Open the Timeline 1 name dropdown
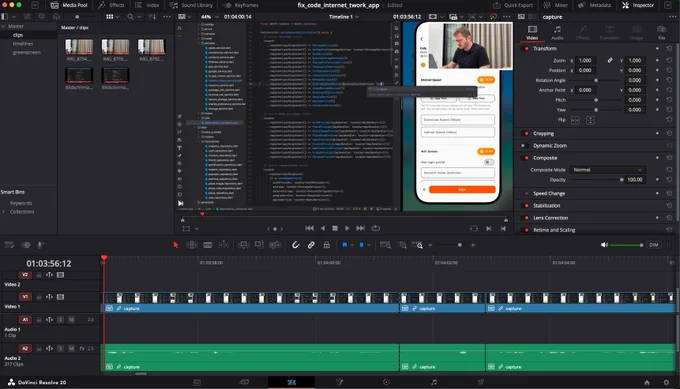The image size is (680, 389). tap(344, 17)
